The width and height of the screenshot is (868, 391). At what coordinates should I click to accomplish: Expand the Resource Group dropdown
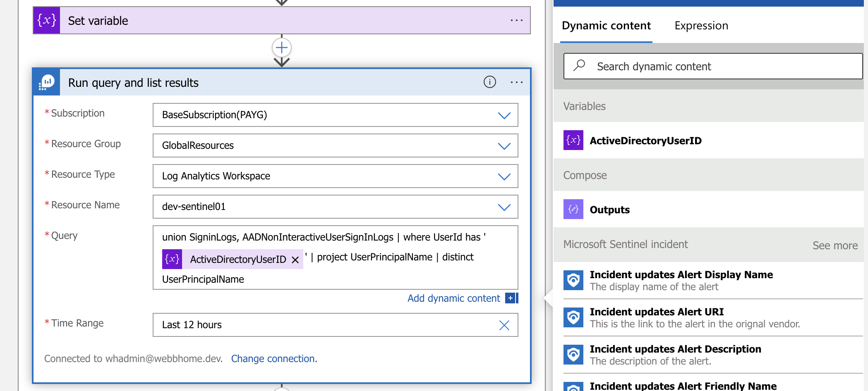(x=504, y=146)
